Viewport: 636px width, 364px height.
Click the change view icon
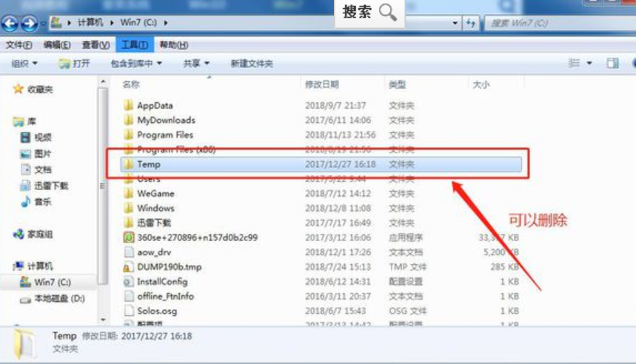click(574, 63)
